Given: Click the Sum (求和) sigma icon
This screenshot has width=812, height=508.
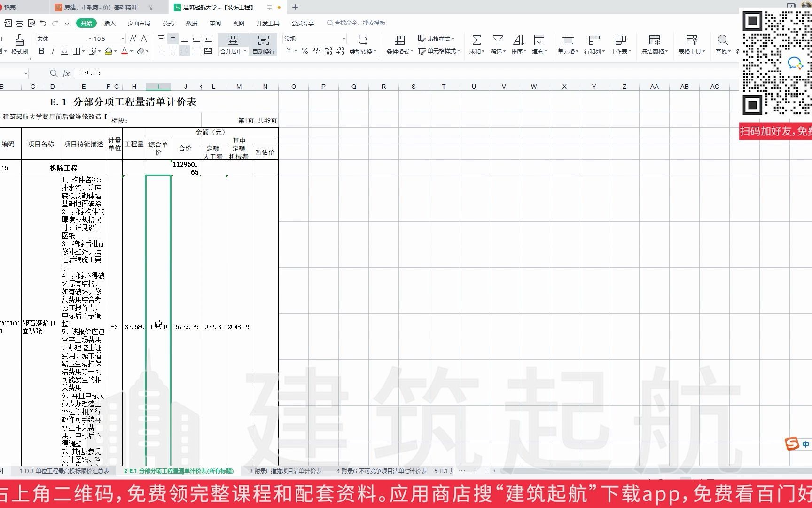Looking at the screenshot, I should pyautogui.click(x=476, y=40).
